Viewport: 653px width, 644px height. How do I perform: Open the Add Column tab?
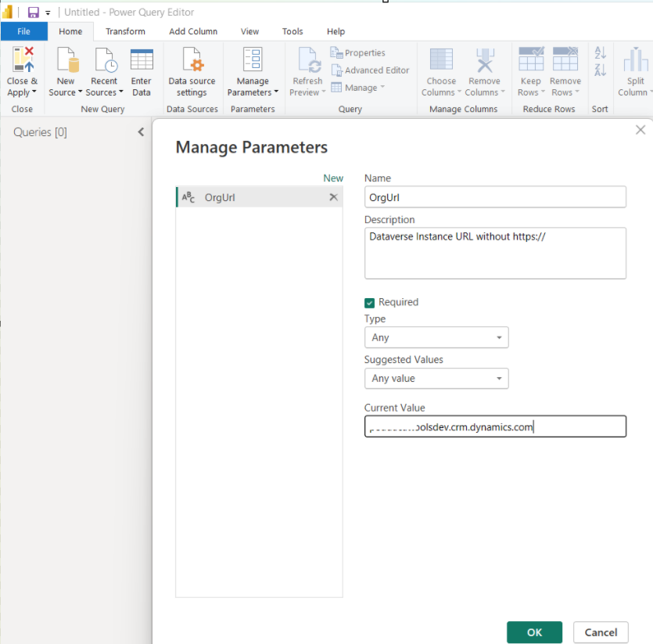(x=193, y=31)
